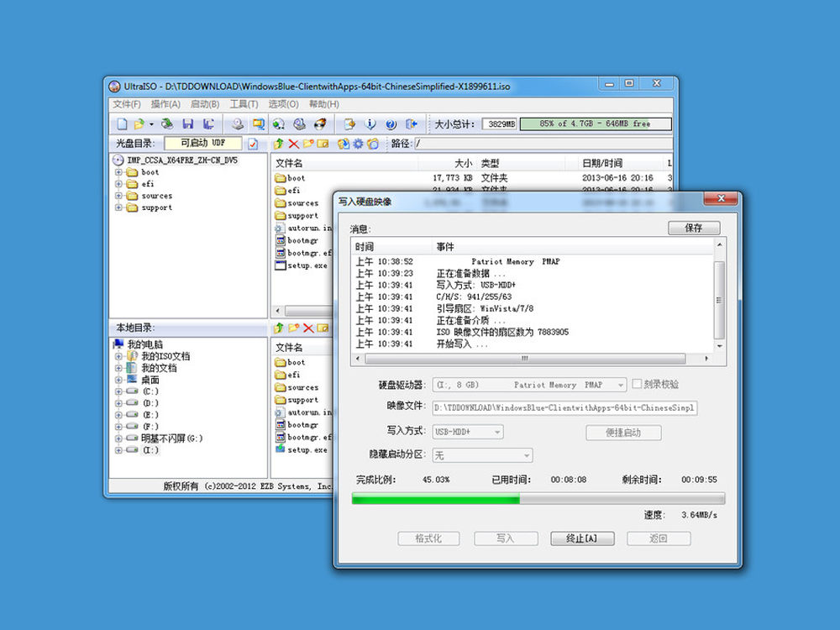The image size is (840, 630).
Task: Click the boot info checkmark icon beside 可启动 UDF
Action: 253,144
